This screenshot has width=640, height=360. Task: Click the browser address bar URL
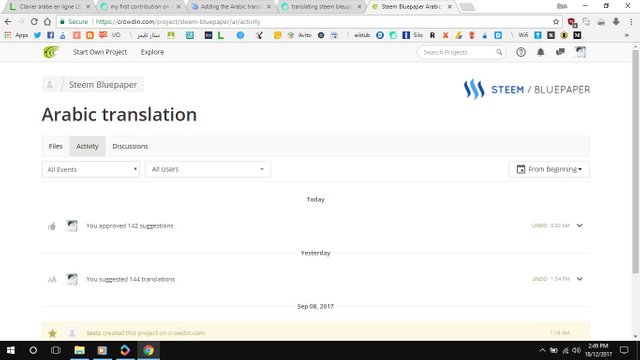(x=178, y=22)
